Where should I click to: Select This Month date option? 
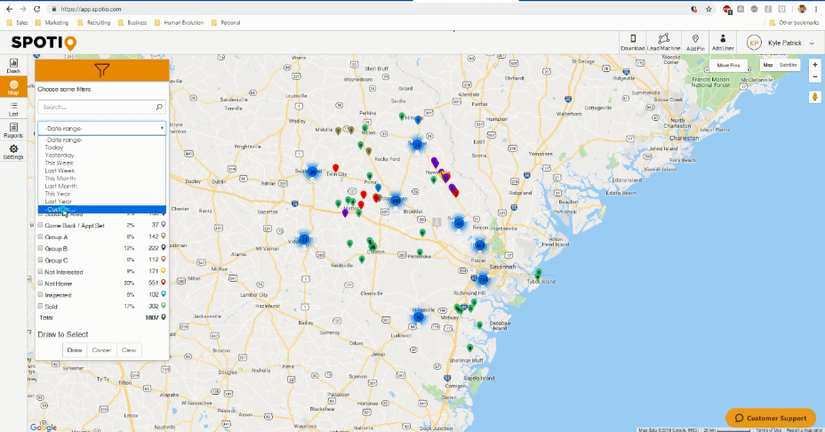102,178
